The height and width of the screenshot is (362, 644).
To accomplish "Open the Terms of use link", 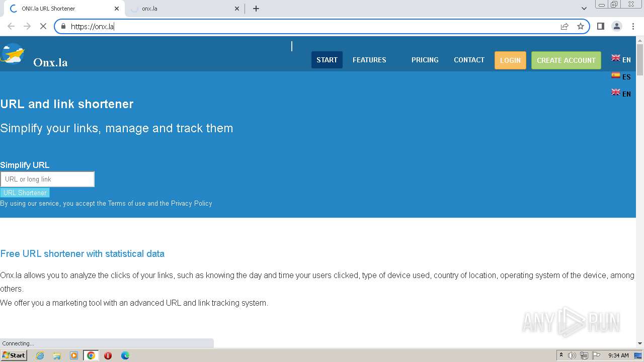I will click(126, 204).
